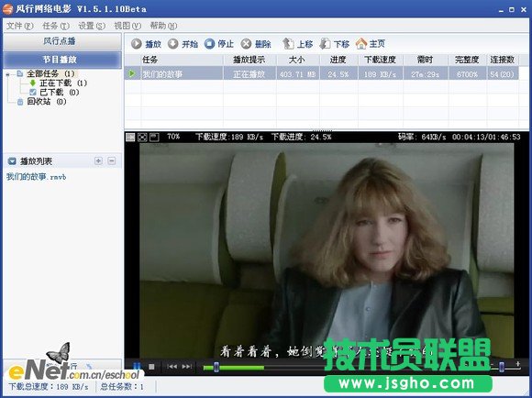Select 全部任务 (1) in task tree
This screenshot has width=532, height=398.
point(50,73)
